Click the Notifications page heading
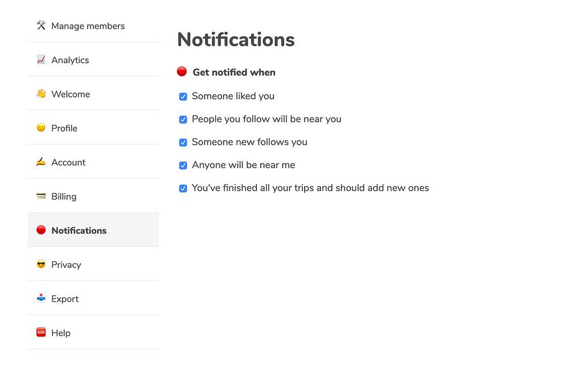The image size is (588, 375). click(236, 39)
